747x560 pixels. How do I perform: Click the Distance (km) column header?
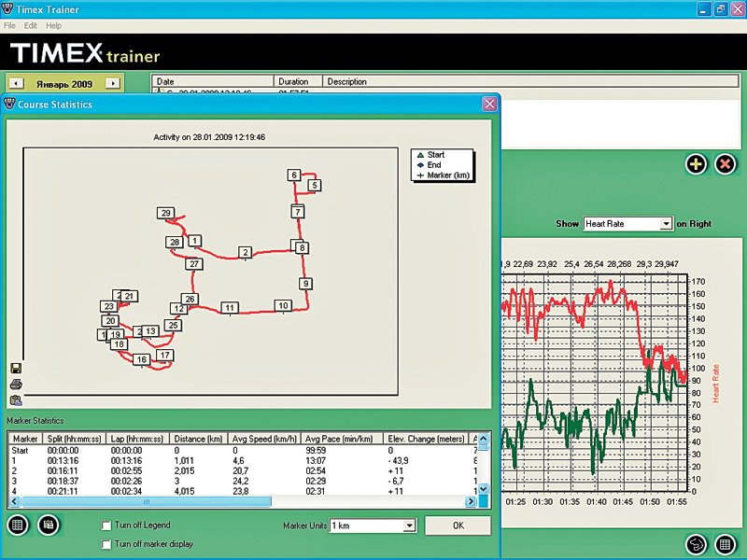coord(198,439)
